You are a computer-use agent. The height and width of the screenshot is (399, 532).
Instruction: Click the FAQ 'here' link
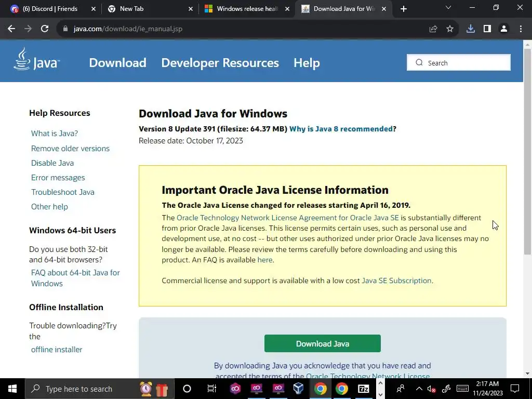point(264,260)
